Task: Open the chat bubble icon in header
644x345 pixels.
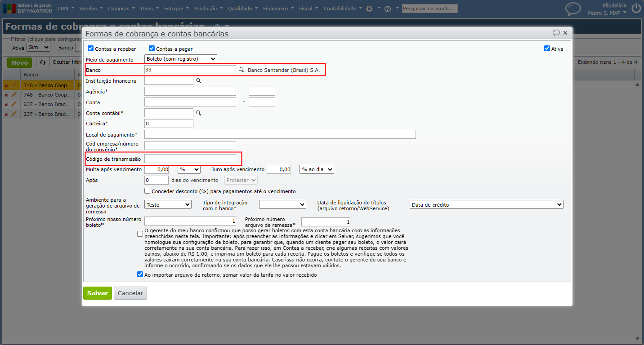Action: coord(573,9)
